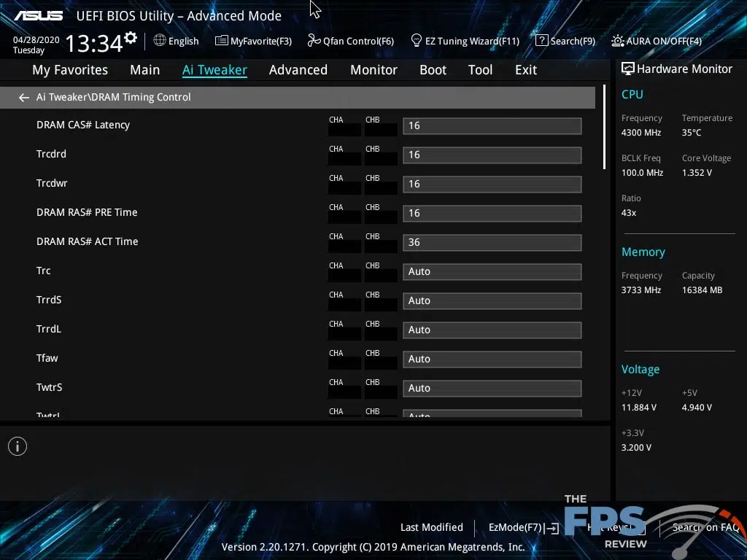Image resolution: width=747 pixels, height=560 pixels.
Task: Open the Tool tab
Action: (x=480, y=70)
